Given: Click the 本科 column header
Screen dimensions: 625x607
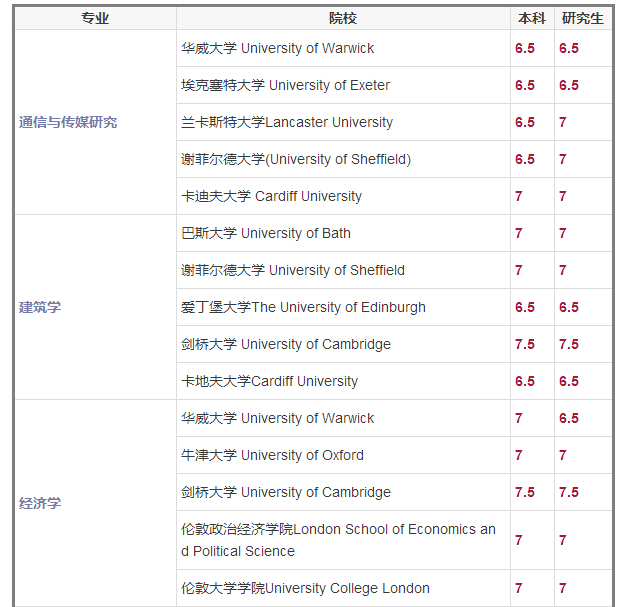Looking at the screenshot, I should [x=532, y=18].
